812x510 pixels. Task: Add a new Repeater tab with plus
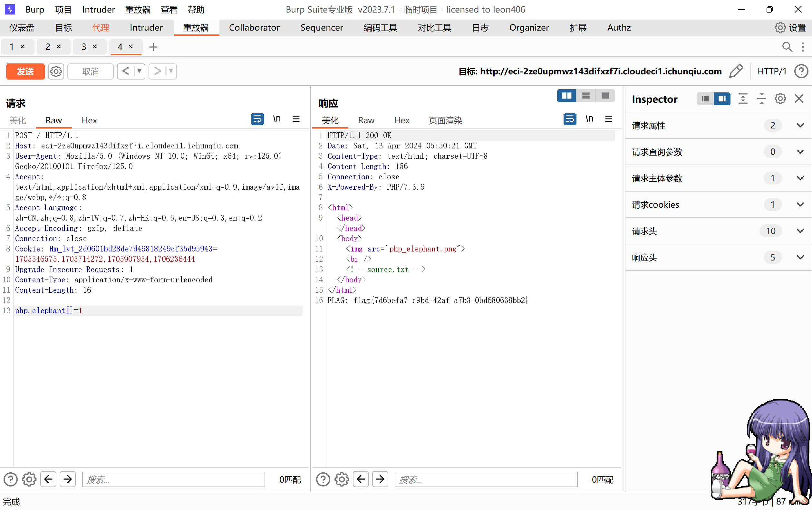[x=153, y=47]
